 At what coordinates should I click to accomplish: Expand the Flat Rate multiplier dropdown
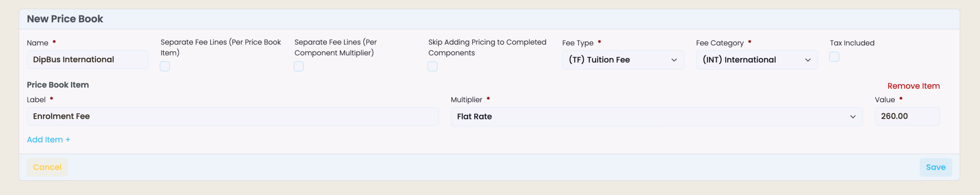tap(657, 117)
